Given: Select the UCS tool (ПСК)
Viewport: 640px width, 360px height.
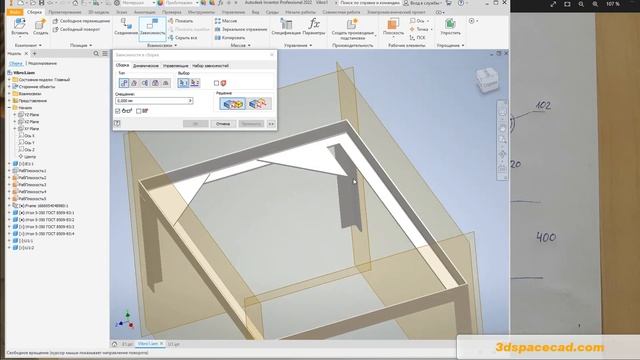Looking at the screenshot, I should (x=418, y=38).
